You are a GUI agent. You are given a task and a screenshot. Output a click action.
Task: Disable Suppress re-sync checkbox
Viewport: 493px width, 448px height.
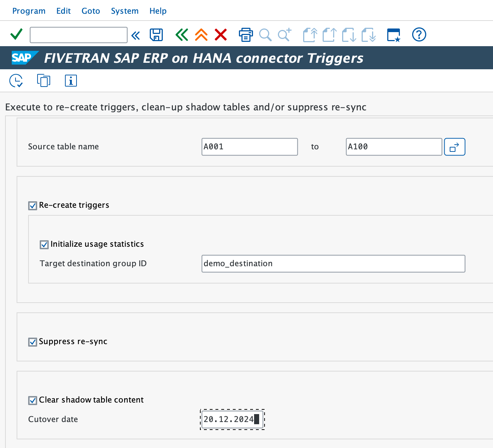32,342
